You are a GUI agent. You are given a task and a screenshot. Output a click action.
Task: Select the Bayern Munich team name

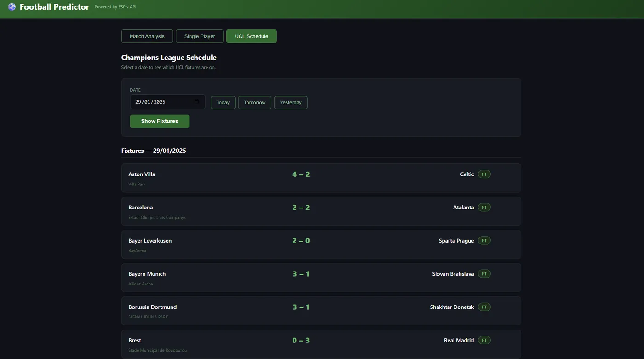click(x=147, y=274)
